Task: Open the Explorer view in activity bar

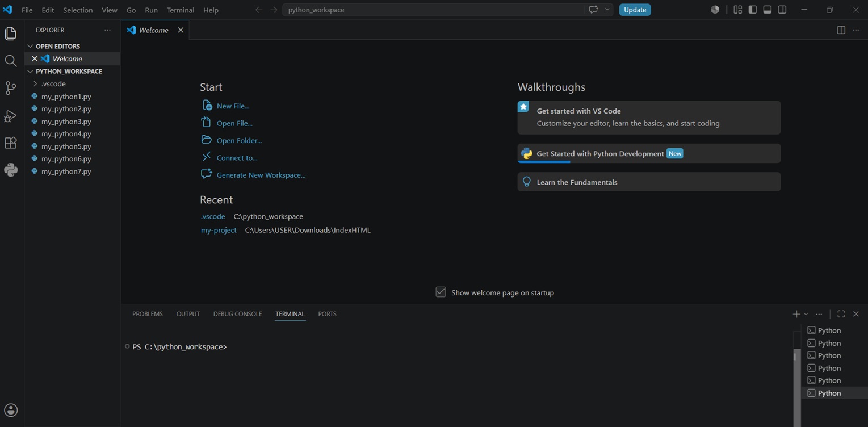Action: point(11,34)
